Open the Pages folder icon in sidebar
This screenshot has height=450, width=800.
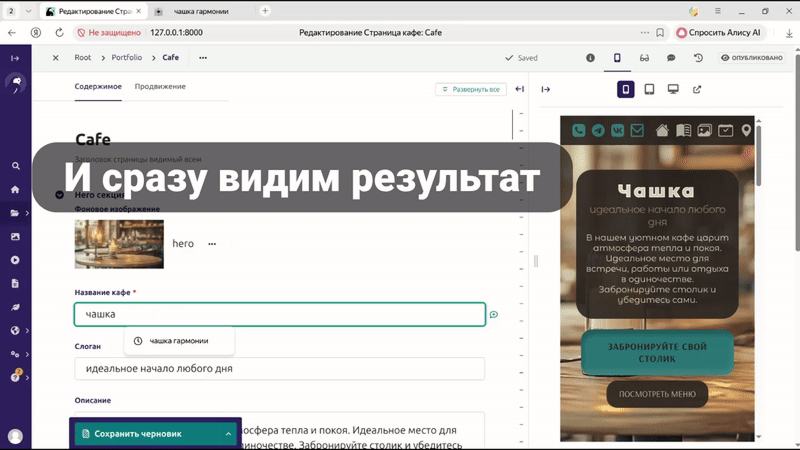pyautogui.click(x=15, y=213)
